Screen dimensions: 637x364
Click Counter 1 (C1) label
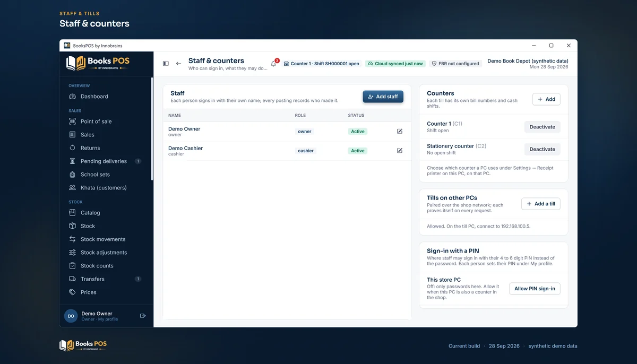[444, 124]
